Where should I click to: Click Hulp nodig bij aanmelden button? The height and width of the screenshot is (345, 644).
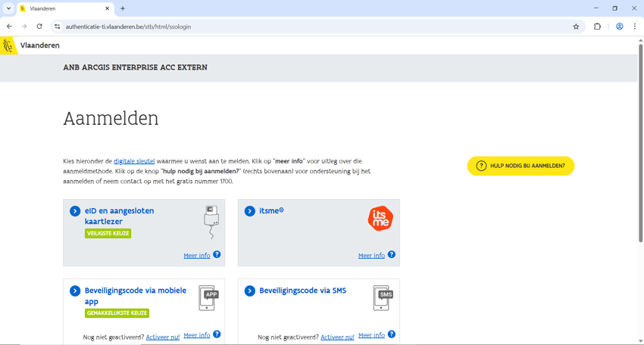[521, 166]
